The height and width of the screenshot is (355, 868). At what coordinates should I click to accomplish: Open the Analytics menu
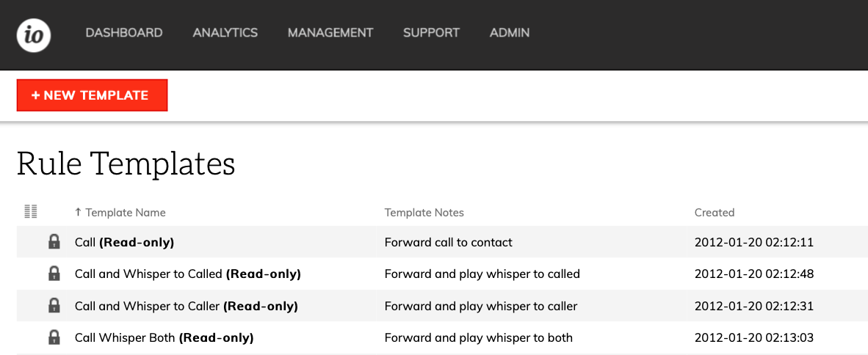coord(225,33)
